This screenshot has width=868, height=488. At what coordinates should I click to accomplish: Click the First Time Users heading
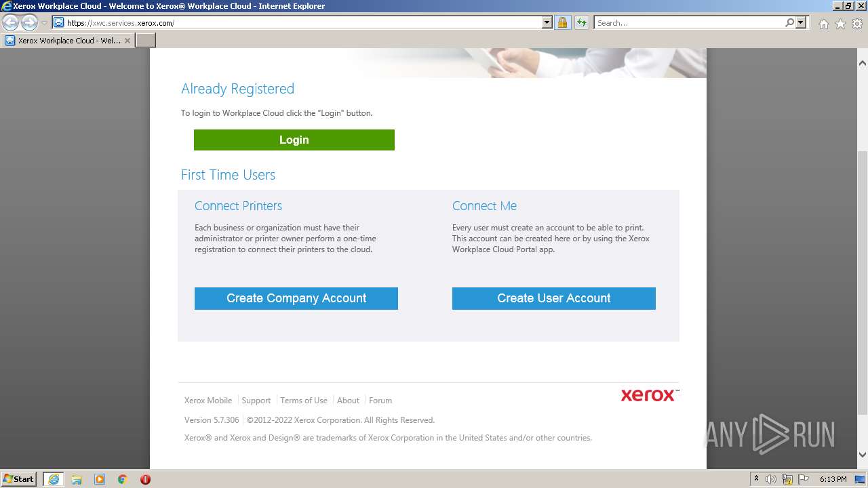click(228, 175)
